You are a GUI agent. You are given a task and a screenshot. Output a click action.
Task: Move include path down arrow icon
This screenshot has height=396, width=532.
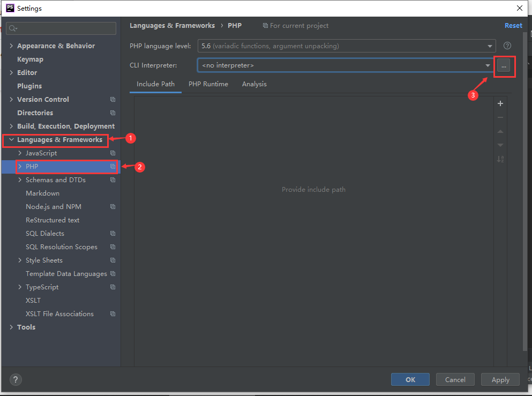500,145
